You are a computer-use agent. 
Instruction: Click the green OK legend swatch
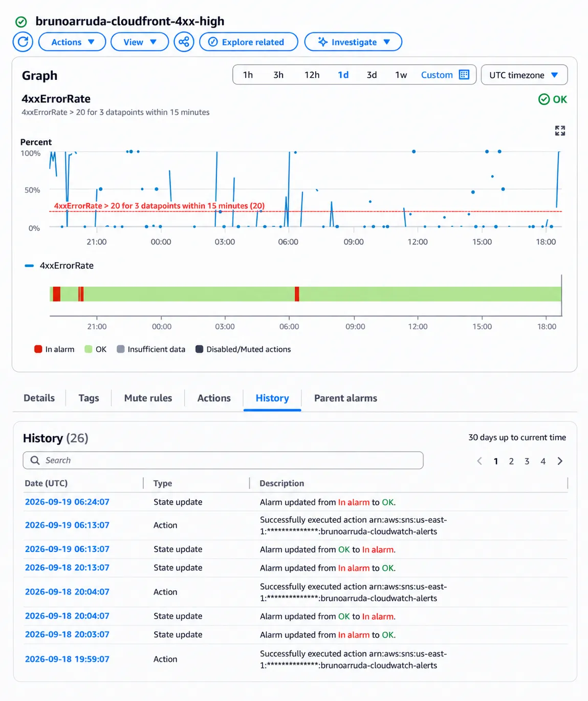(88, 349)
